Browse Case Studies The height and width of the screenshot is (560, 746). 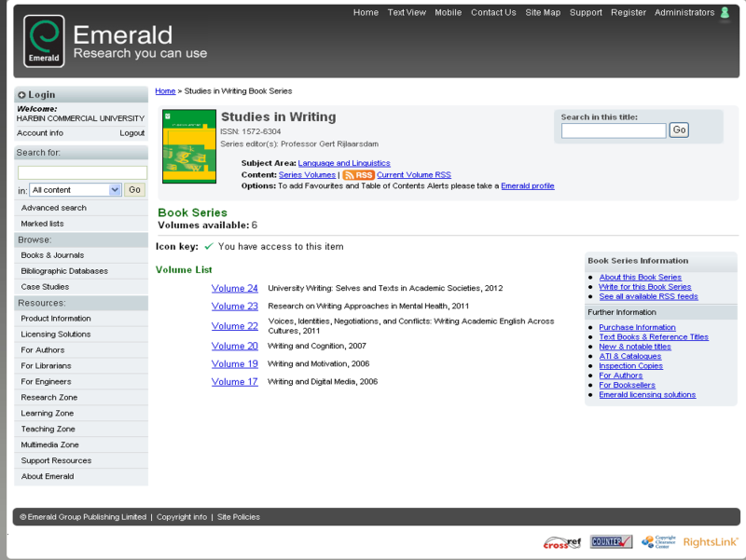(x=45, y=287)
